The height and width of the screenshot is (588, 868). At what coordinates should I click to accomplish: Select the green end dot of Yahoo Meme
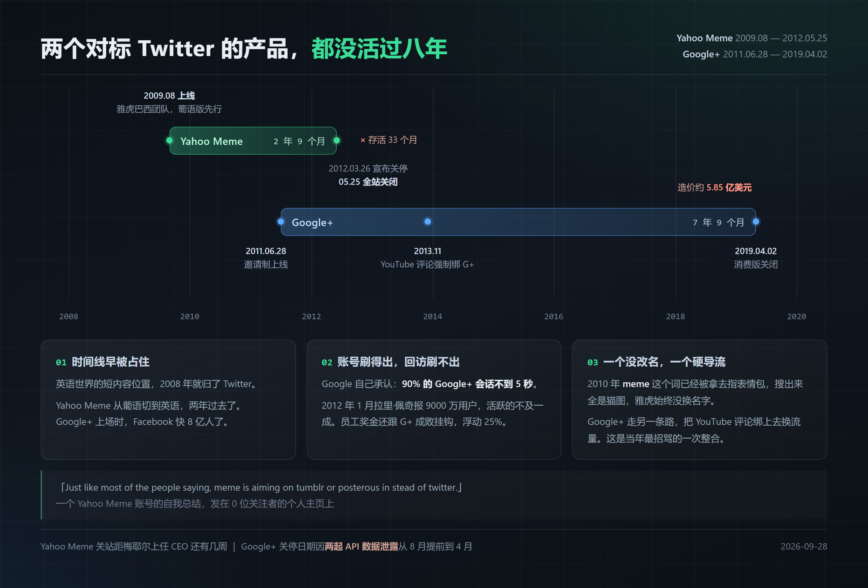[x=336, y=140]
